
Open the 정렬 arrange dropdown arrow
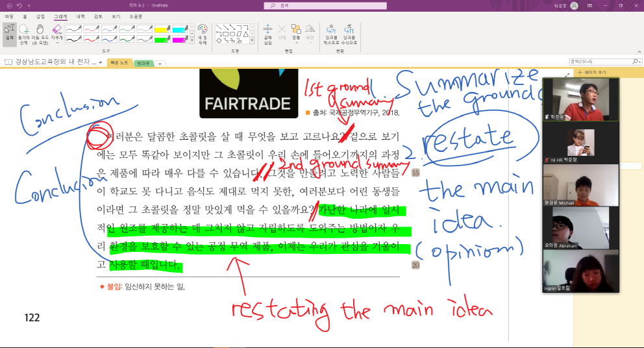click(296, 43)
